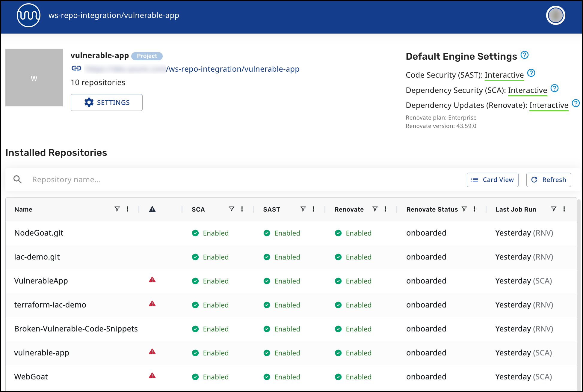Viewport: 583px width, 392px height.
Task: Open the NodeGoat.git repository row
Action: click(39, 233)
